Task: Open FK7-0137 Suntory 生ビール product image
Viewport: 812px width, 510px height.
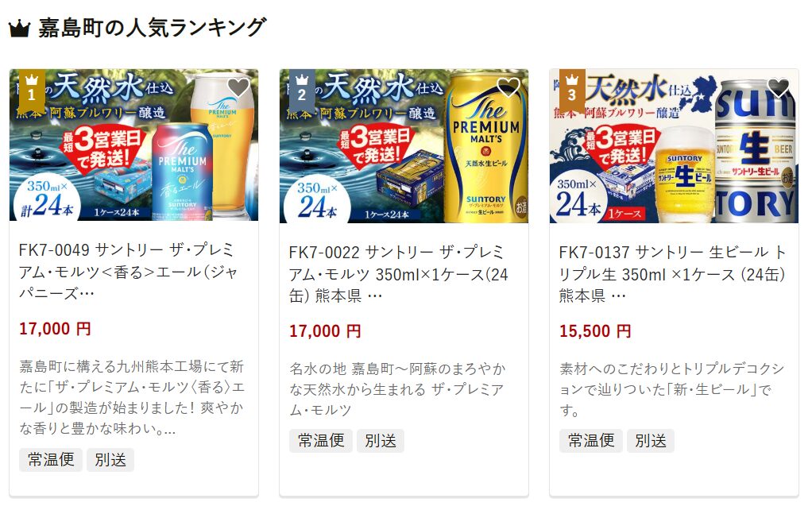Action: tap(674, 146)
